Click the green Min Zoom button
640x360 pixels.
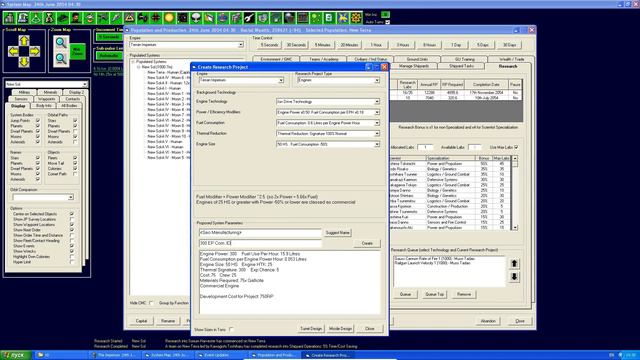coord(78,51)
